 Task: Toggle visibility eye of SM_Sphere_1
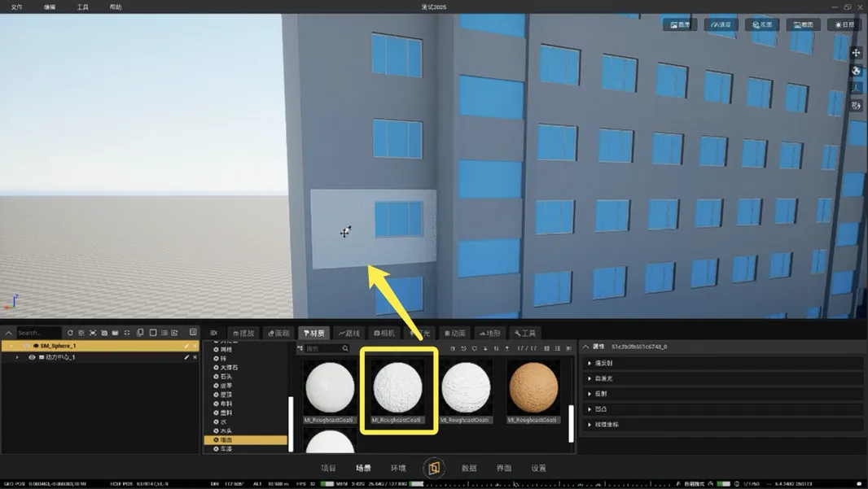[26, 346]
